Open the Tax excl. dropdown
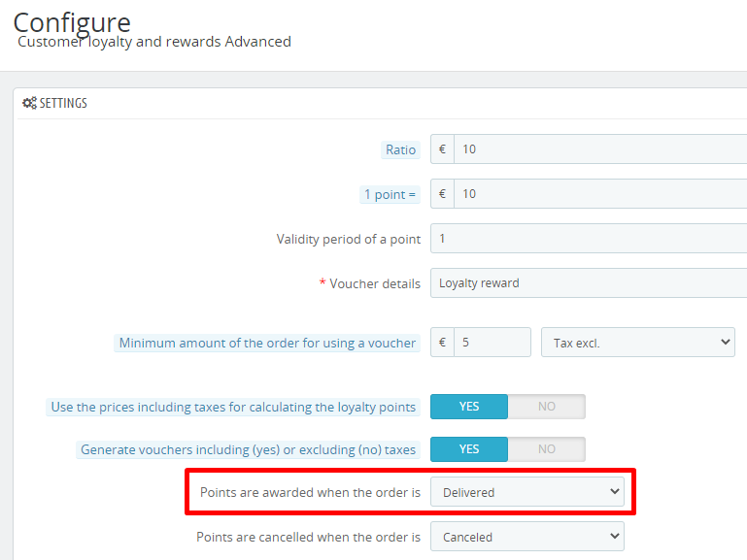 pos(637,343)
